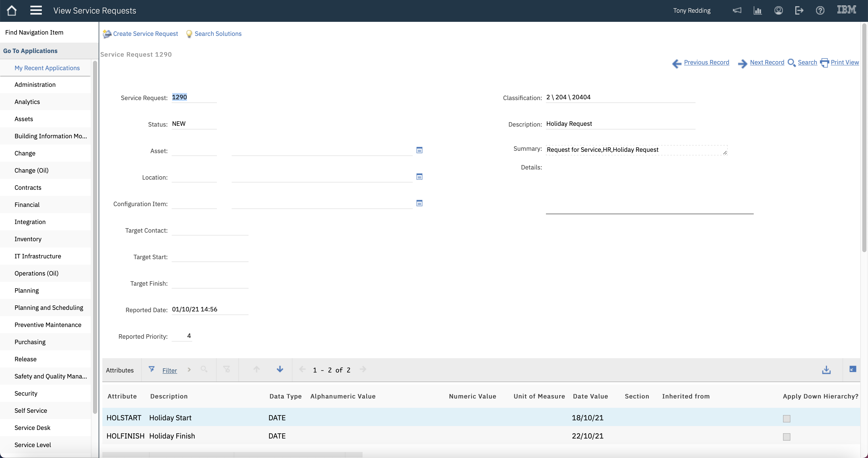Open the Location detail menu dropdown
This screenshot has height=458, width=868.
pos(419,177)
